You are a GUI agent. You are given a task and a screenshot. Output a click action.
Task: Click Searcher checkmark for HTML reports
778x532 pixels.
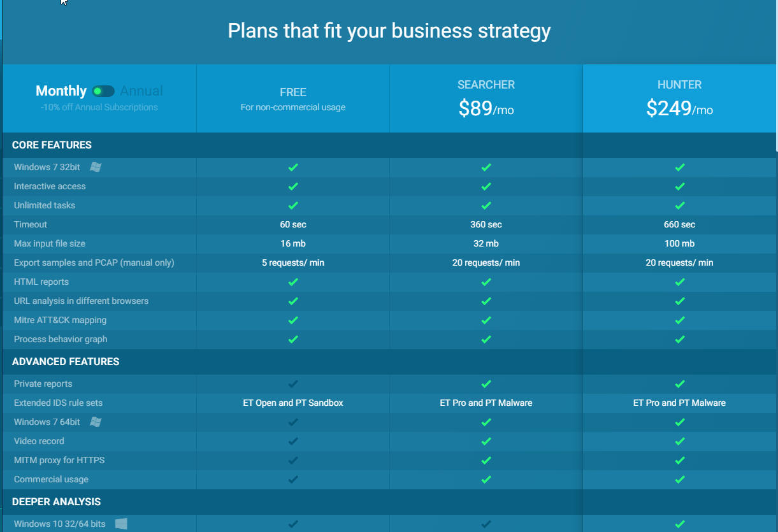[486, 282]
